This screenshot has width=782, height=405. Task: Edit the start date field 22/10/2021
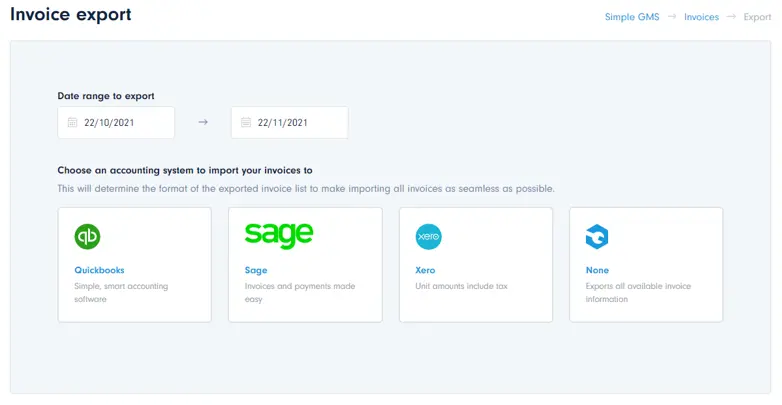[x=110, y=123]
